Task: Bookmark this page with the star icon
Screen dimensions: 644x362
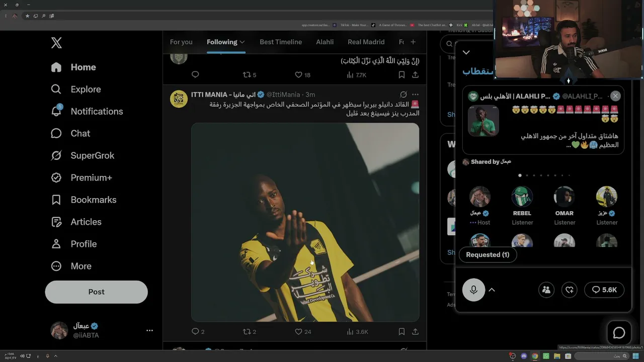Action: tap(27, 16)
